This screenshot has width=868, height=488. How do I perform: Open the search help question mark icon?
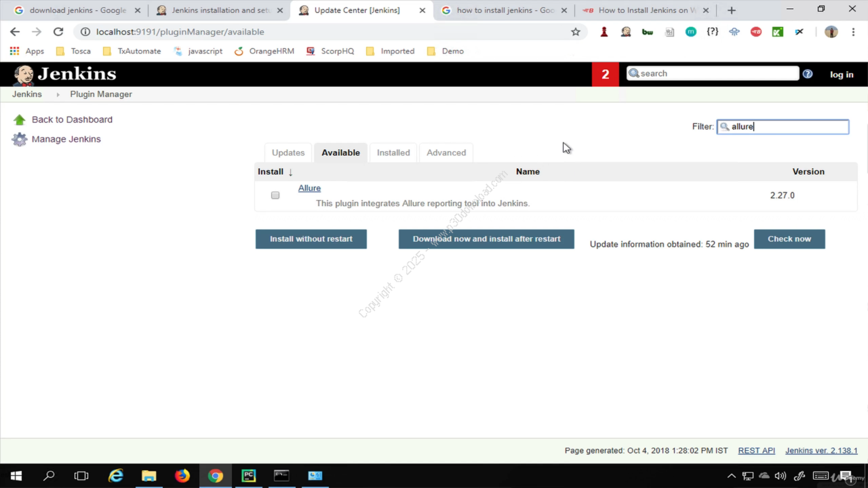coord(808,74)
